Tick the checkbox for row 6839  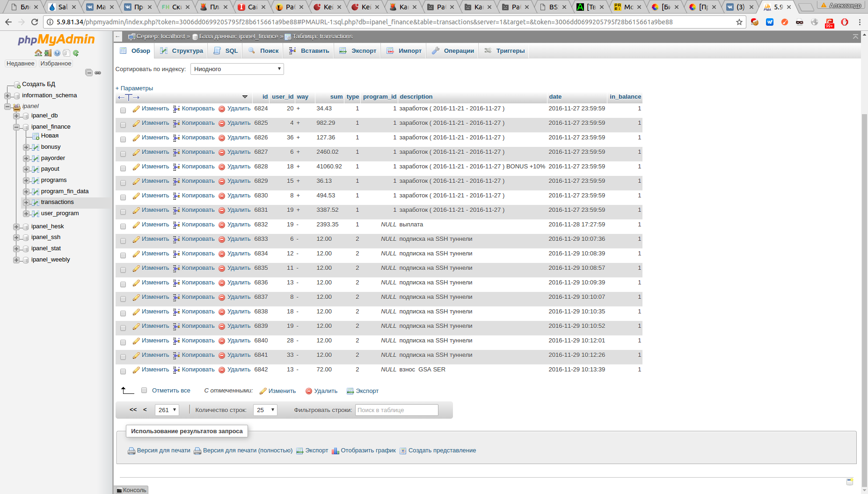click(123, 328)
